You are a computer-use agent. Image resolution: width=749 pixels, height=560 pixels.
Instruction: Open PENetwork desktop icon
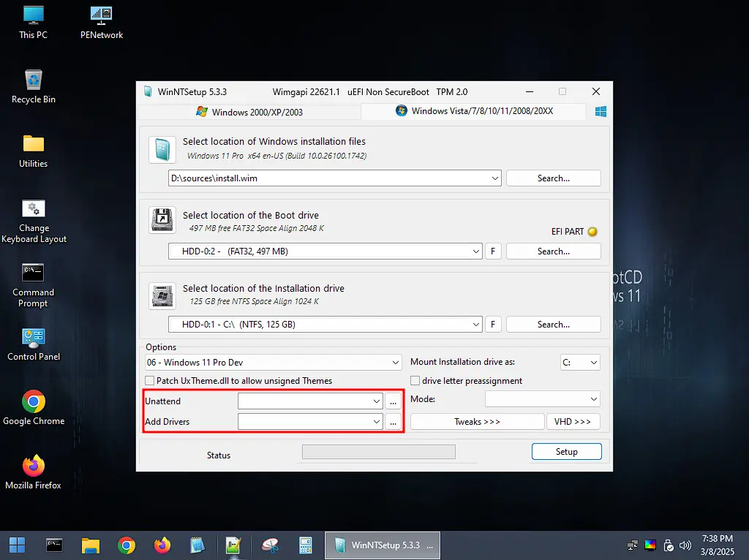tap(102, 22)
